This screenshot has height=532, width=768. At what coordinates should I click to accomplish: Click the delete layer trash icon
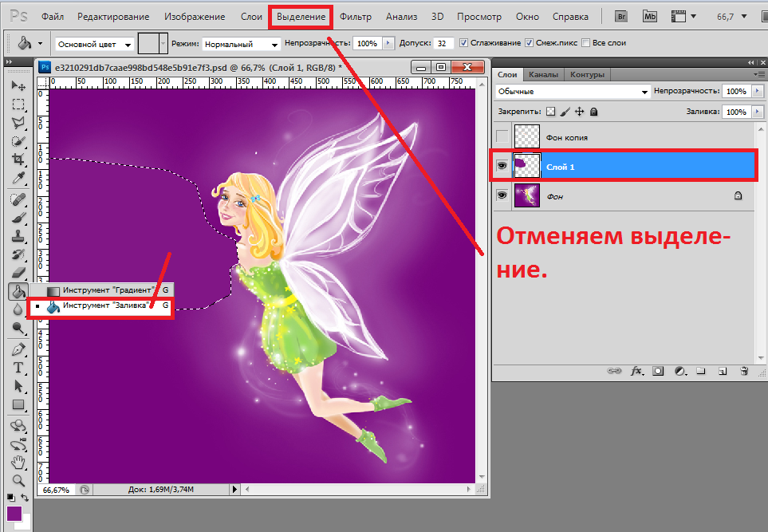[x=743, y=371]
